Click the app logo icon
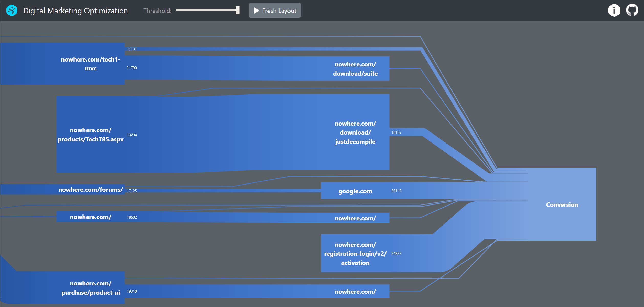 coord(12,11)
